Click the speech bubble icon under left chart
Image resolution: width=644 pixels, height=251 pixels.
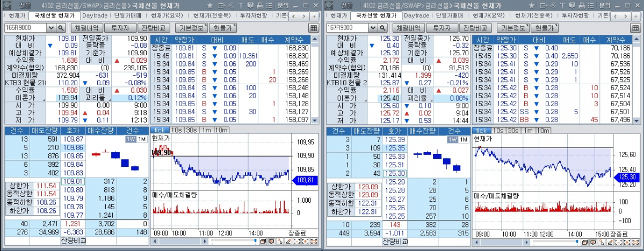[x=271, y=241]
